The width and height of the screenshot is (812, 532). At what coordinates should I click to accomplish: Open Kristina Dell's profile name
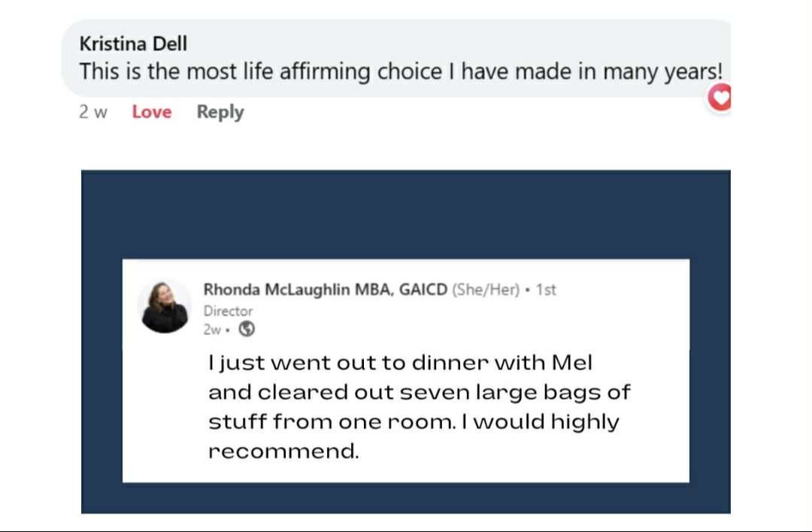click(x=133, y=44)
